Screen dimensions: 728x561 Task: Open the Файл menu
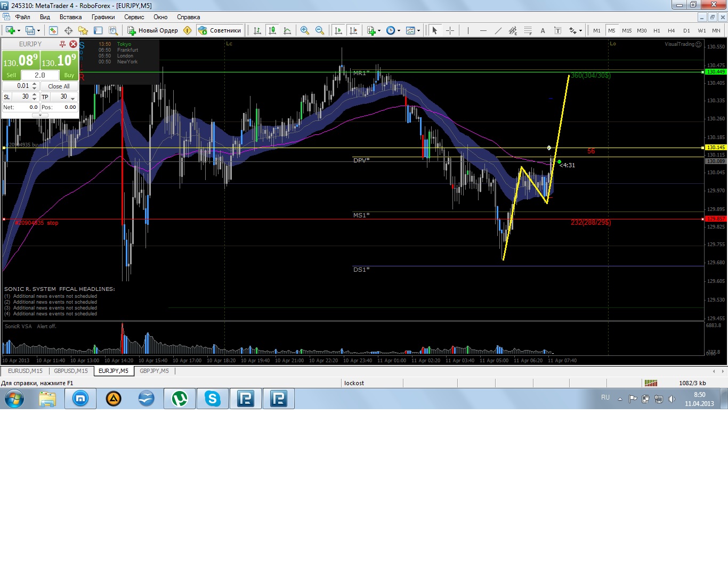coord(22,17)
